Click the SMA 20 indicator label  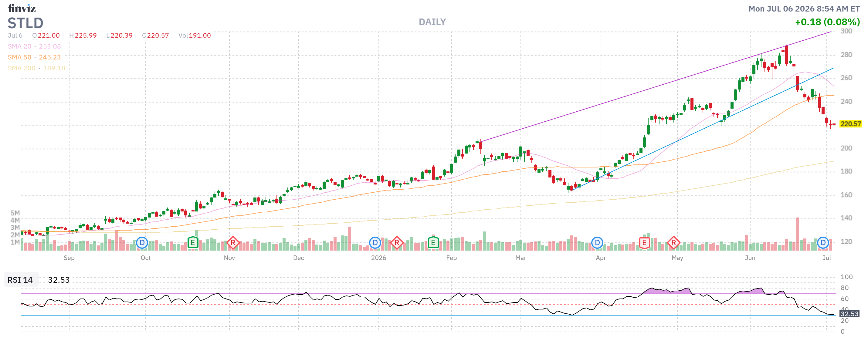point(19,46)
